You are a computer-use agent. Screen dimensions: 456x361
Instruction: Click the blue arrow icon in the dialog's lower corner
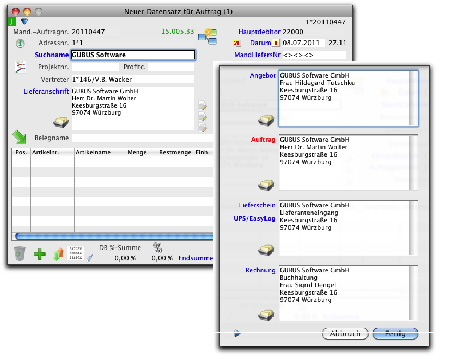tap(237, 333)
